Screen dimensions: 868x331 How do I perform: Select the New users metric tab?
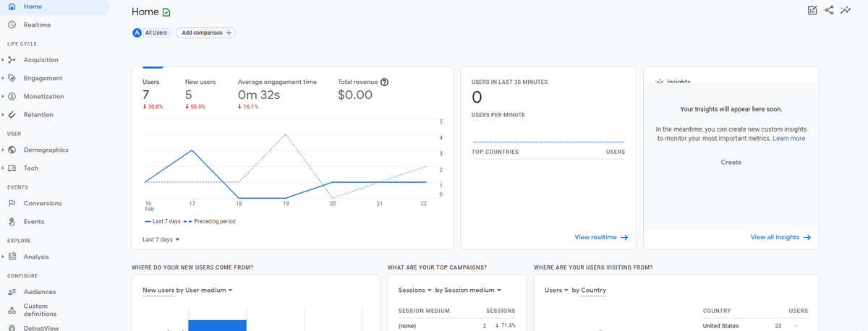pos(199,93)
